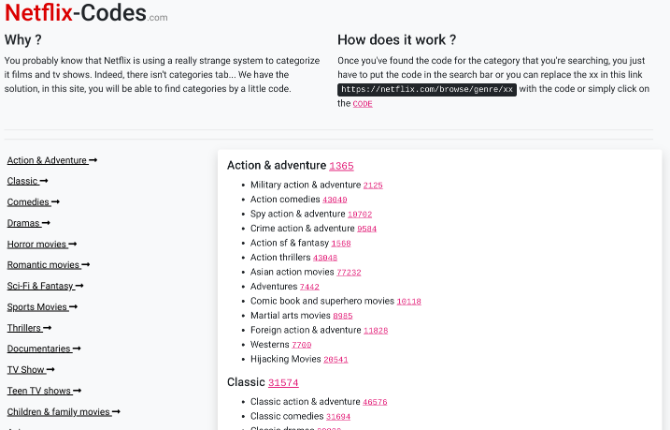Open Romantic movies sidebar link
670x430 pixels.
47,265
